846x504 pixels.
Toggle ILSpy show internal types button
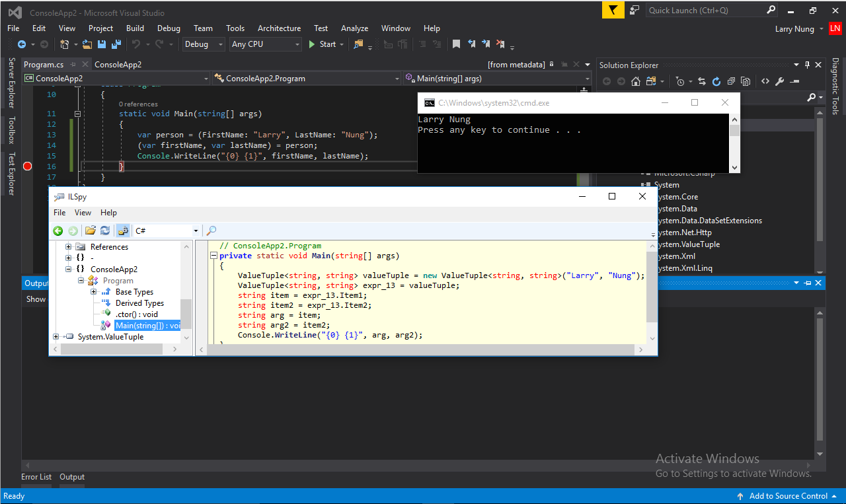123,231
